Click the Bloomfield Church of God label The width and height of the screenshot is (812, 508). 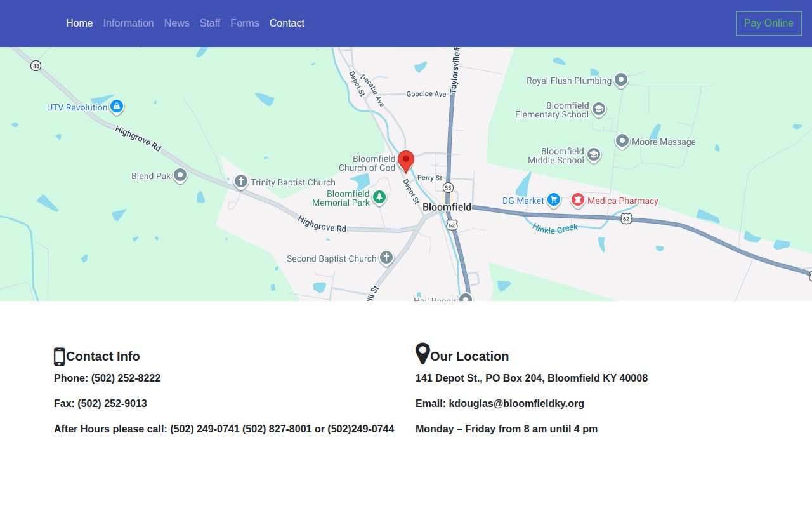tap(367, 163)
